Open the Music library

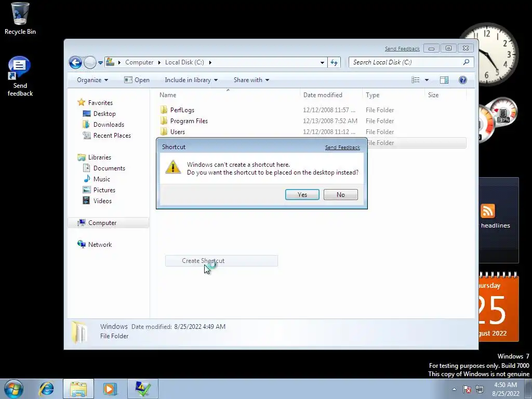click(x=102, y=179)
